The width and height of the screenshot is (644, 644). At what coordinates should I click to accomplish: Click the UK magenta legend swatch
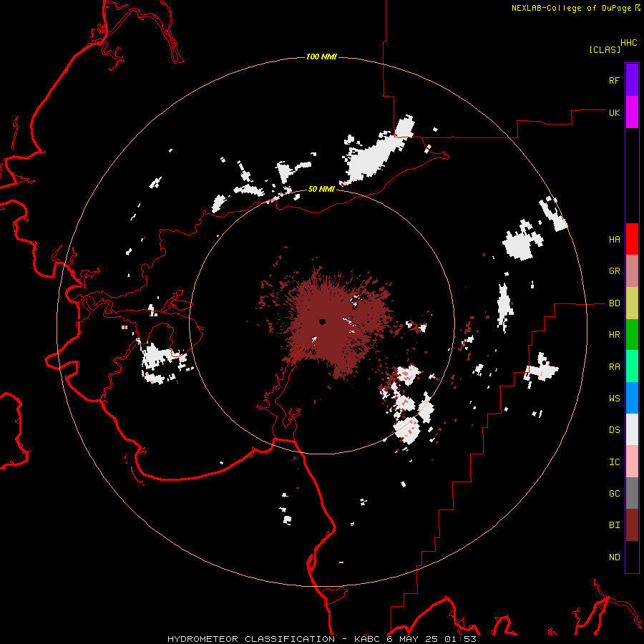[x=632, y=112]
